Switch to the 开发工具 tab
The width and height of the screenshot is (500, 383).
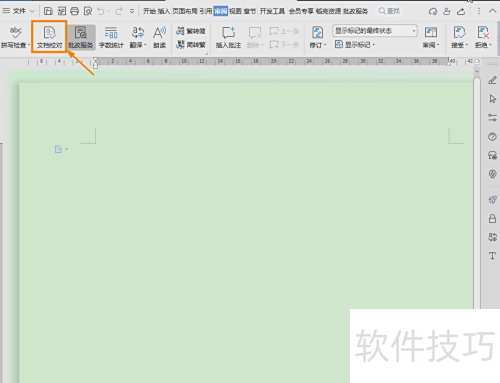pos(272,11)
